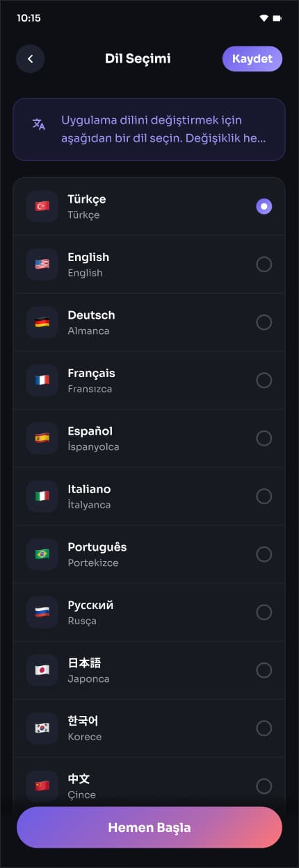Tap the Brazilian flag icon

pyautogui.click(x=42, y=554)
